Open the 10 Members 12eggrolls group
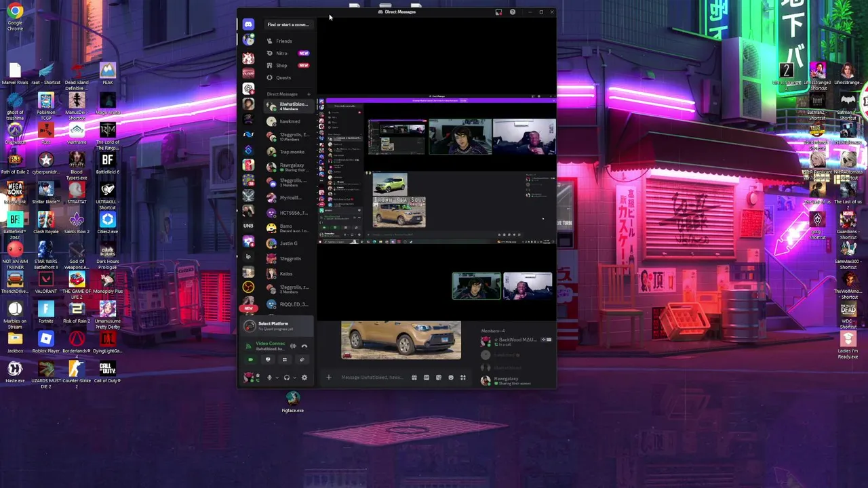 tap(290, 136)
